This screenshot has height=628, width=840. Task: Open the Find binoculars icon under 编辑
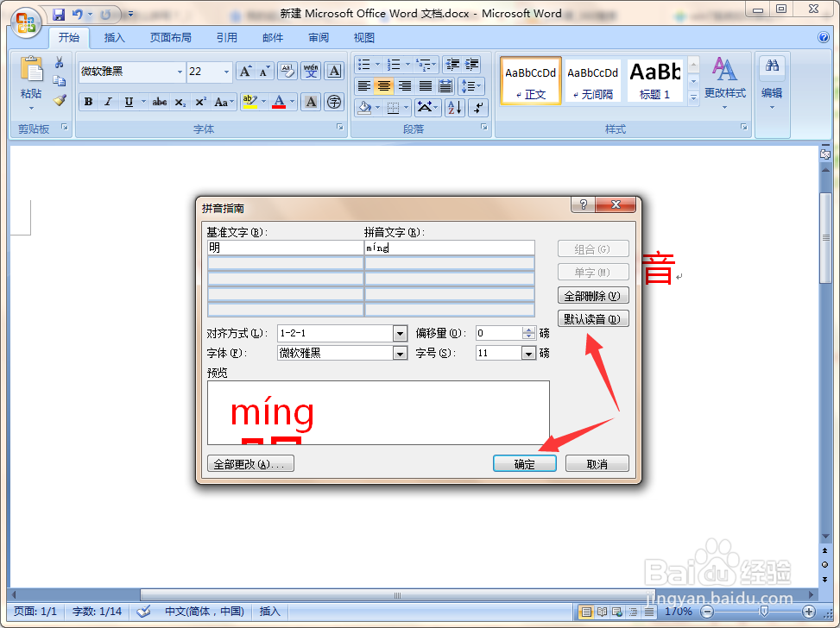point(772,66)
